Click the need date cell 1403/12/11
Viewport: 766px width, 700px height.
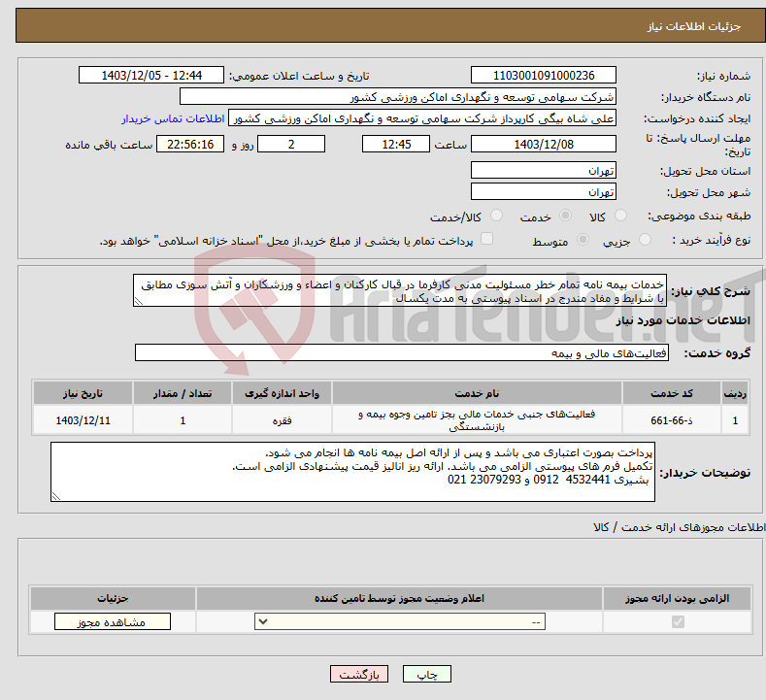coord(83,420)
